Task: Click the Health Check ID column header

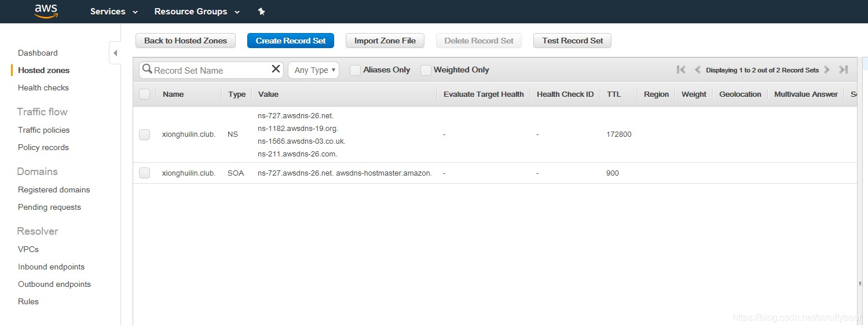Action: coord(565,94)
